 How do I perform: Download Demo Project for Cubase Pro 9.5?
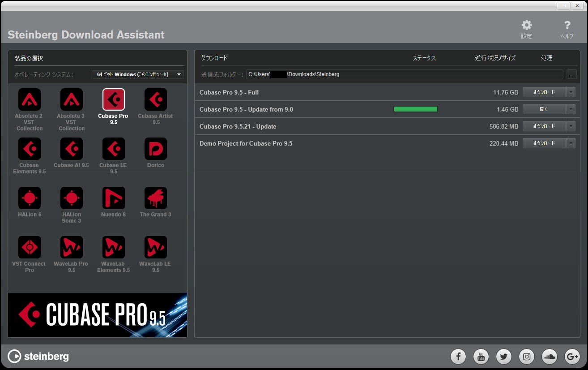[x=544, y=143]
